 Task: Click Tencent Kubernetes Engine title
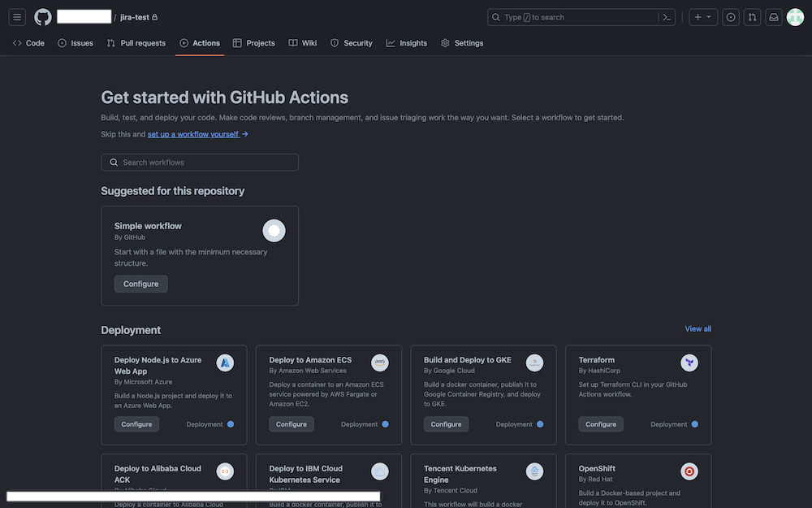(x=460, y=474)
